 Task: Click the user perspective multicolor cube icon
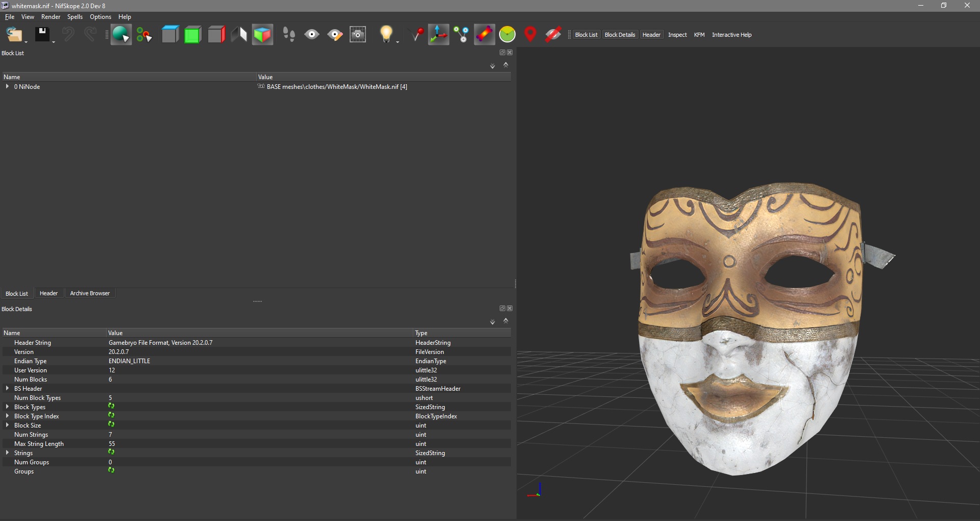tap(262, 35)
